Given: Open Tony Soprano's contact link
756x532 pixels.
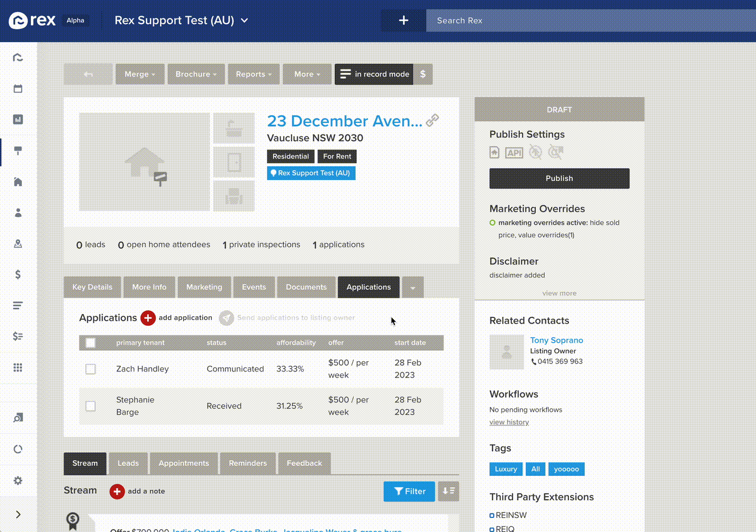Looking at the screenshot, I should (556, 340).
